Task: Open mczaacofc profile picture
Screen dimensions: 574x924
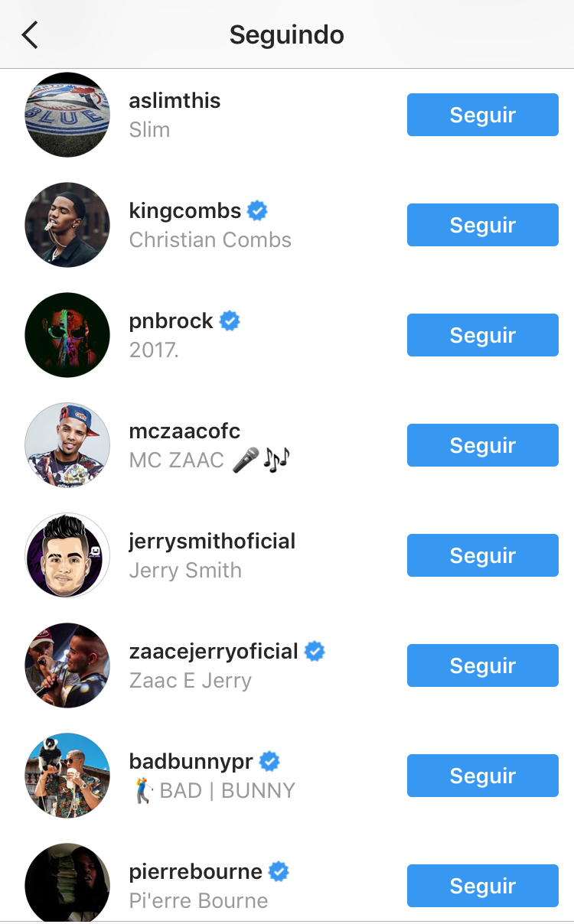Action: [67, 445]
